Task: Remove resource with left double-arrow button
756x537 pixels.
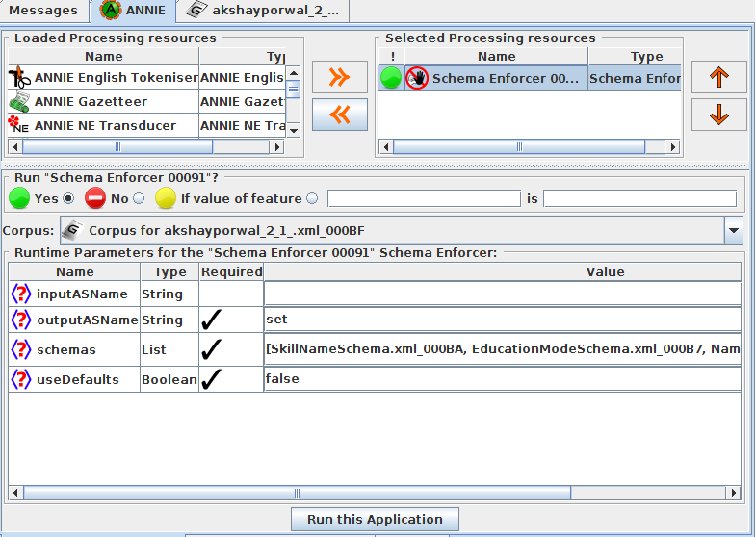Action: (x=339, y=115)
